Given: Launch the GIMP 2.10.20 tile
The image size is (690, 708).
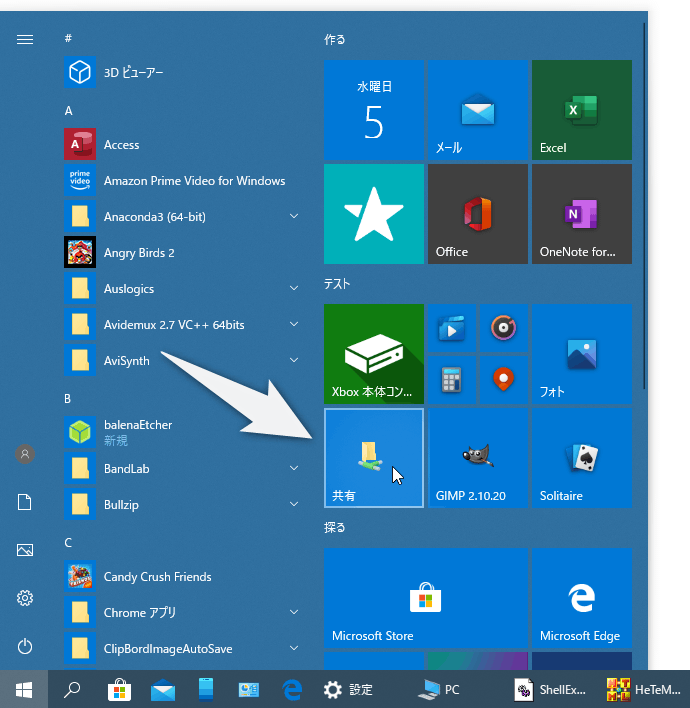Looking at the screenshot, I should tap(478, 458).
